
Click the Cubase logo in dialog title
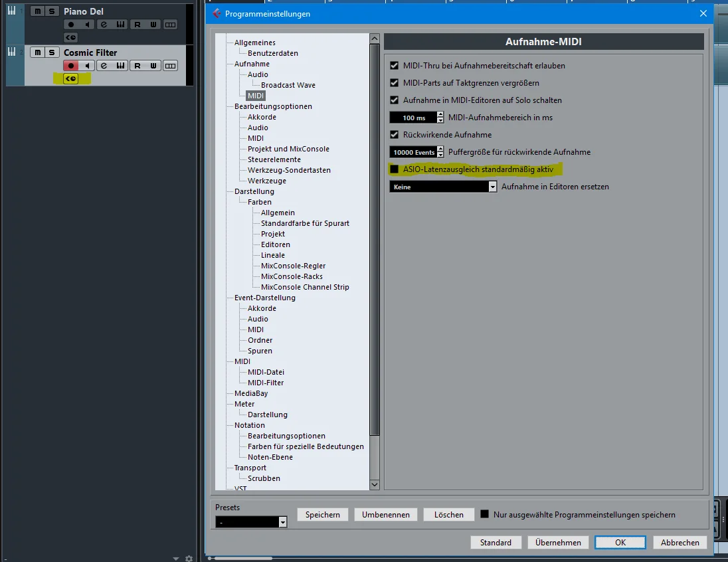(217, 13)
